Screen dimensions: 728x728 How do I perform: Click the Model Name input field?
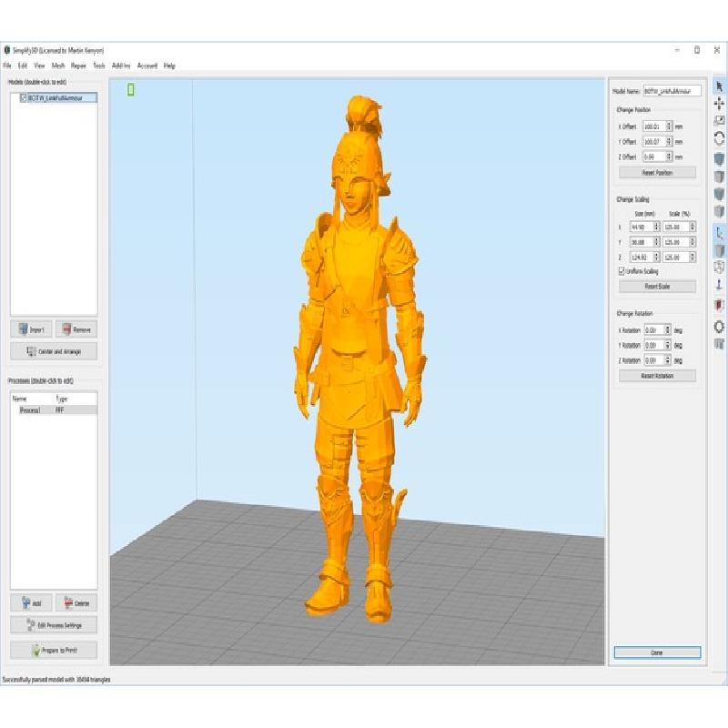point(672,91)
